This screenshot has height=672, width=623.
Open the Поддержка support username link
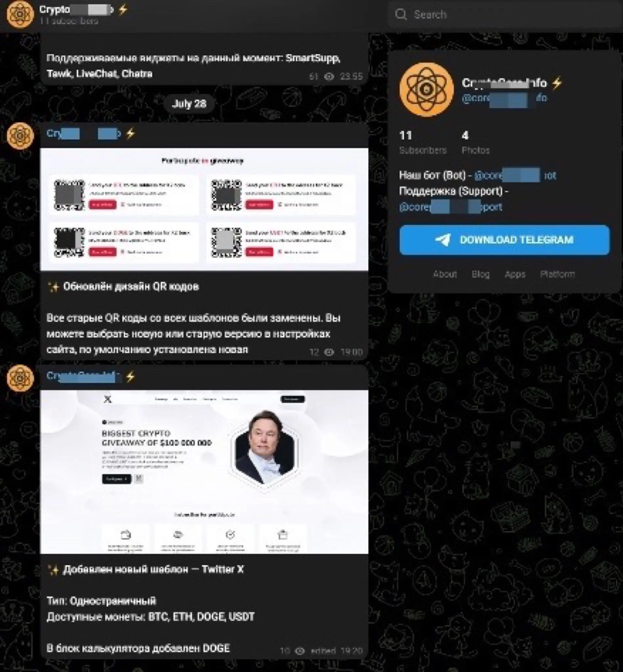(451, 207)
